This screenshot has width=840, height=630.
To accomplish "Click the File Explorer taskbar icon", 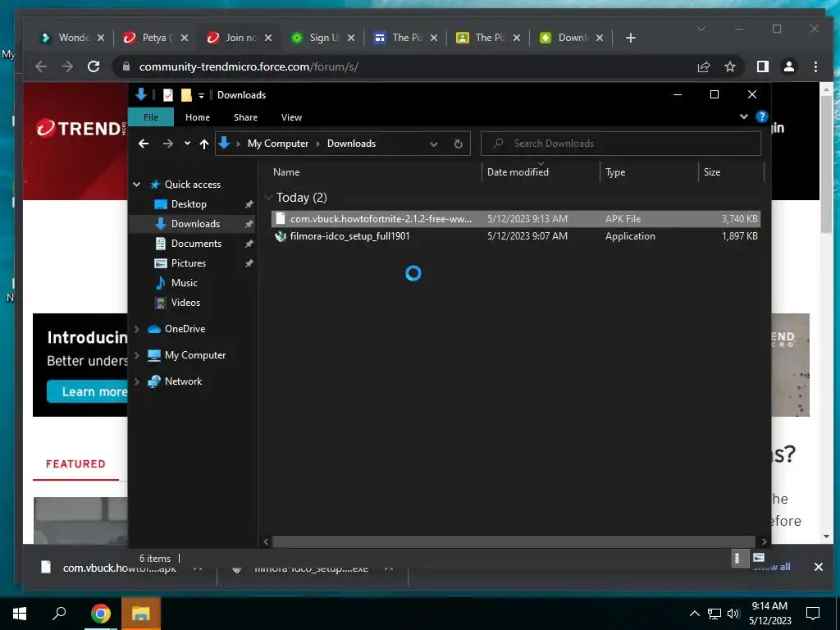I will (x=141, y=614).
